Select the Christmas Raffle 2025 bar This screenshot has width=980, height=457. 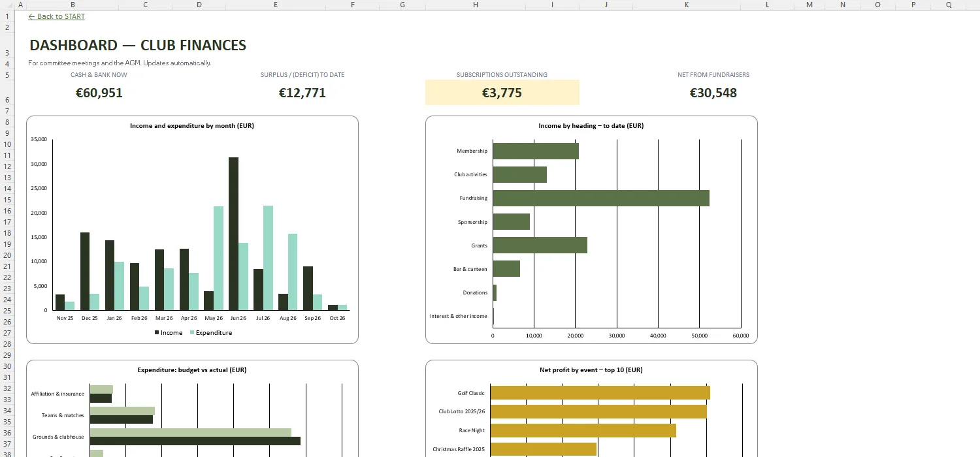(544, 449)
